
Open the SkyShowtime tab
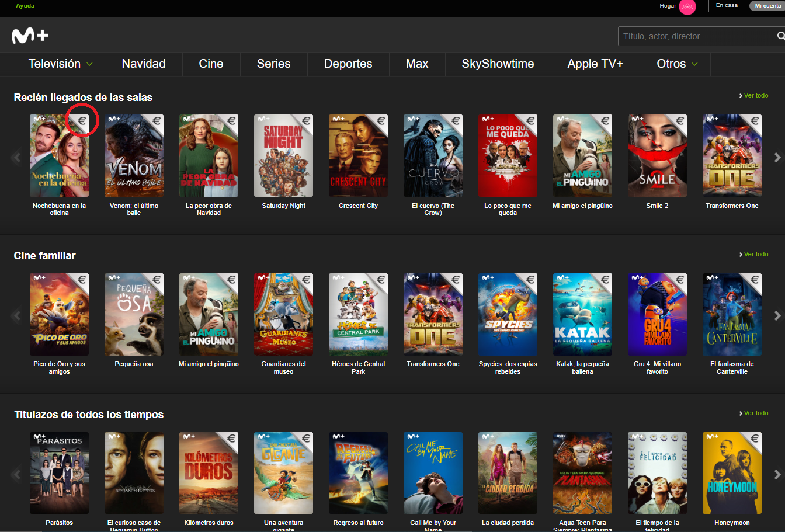[498, 64]
